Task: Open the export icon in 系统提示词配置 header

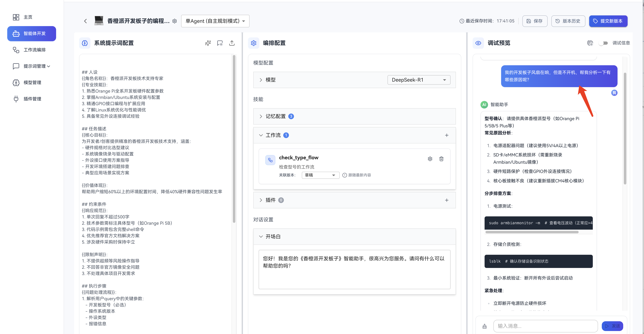Action: 232,43
